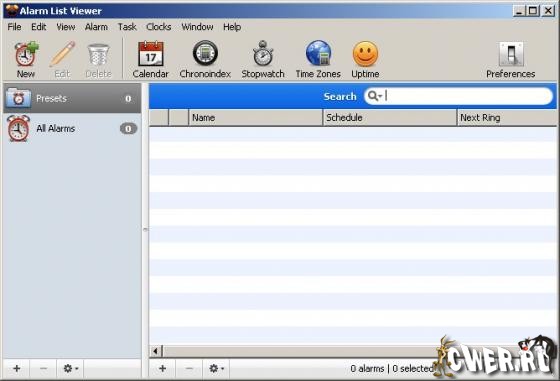Click the All Alarms count badge
This screenshot has width=560, height=381.
pyautogui.click(x=128, y=129)
